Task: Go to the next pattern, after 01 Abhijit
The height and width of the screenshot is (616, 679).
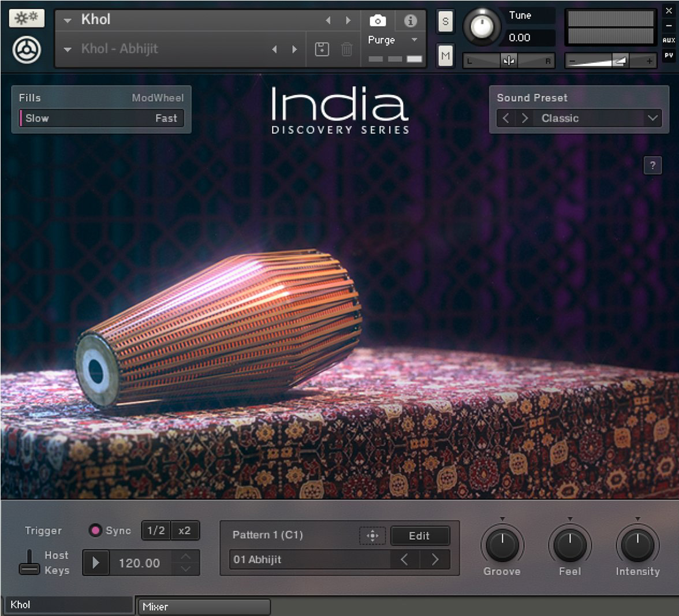Action: click(x=435, y=560)
